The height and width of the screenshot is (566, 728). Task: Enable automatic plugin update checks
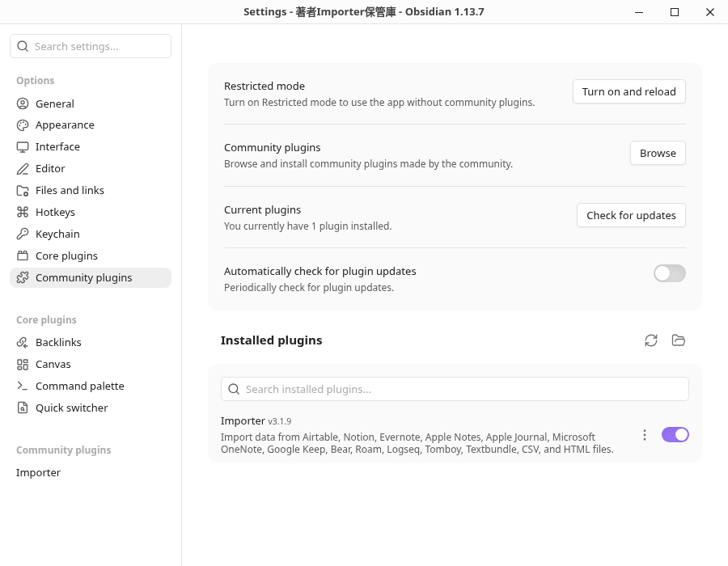coord(670,273)
